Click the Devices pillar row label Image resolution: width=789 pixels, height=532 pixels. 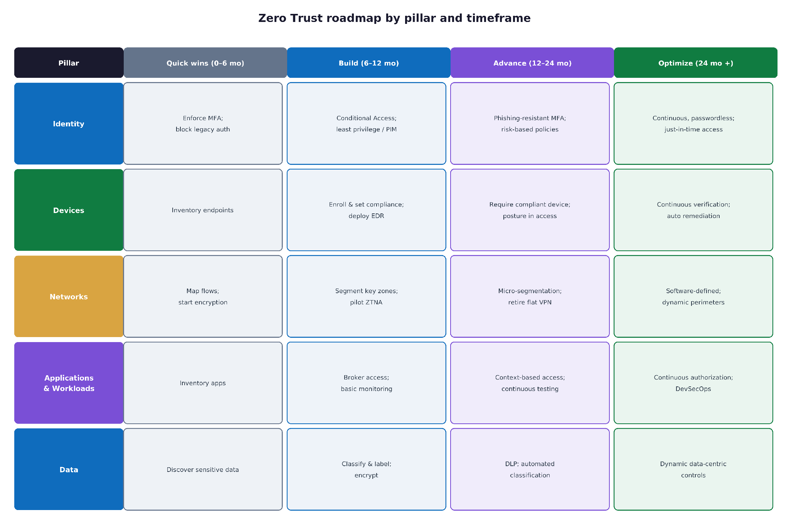[69, 210]
